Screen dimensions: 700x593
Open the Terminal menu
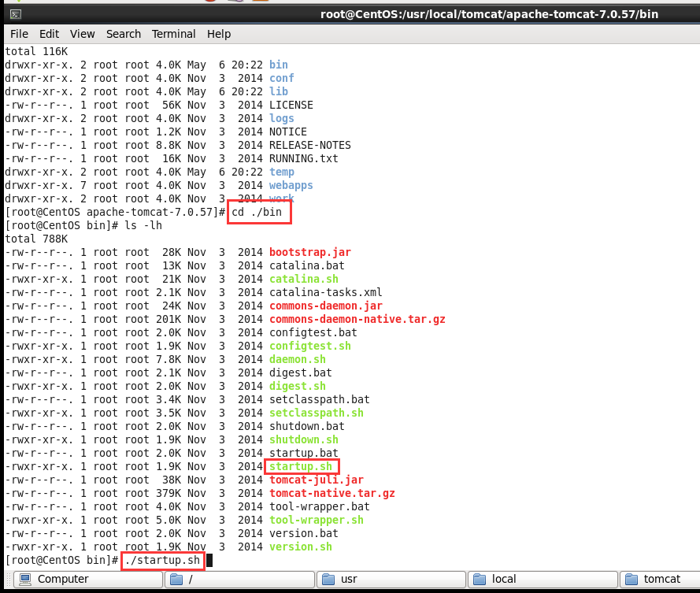174,34
